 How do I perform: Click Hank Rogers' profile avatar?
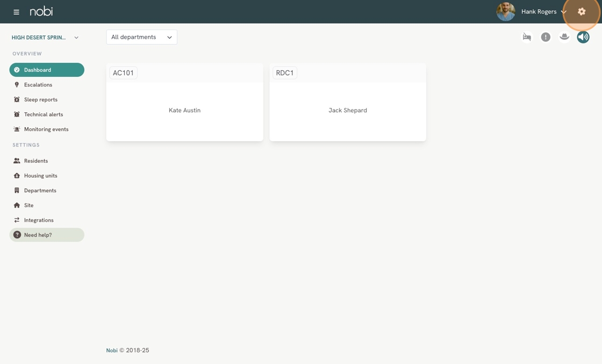[x=506, y=11]
